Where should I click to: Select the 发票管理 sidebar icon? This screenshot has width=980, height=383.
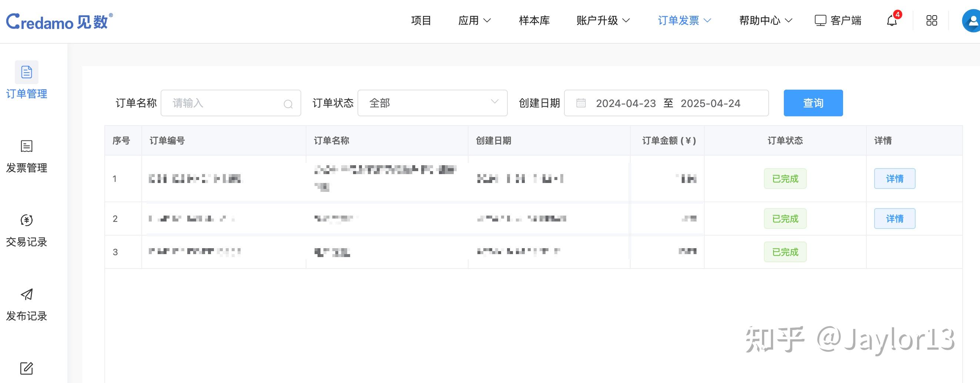[x=26, y=146]
